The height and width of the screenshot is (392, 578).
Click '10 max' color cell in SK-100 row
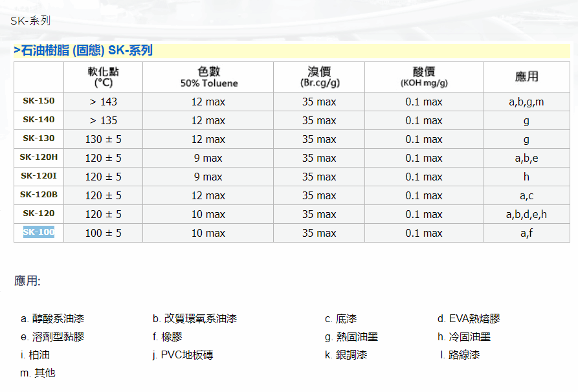pyautogui.click(x=208, y=234)
